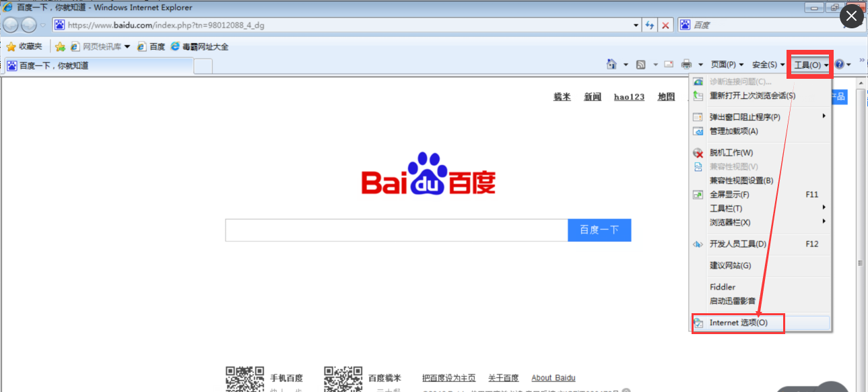Image resolution: width=868 pixels, height=392 pixels.
Task: Click the read mail envelope icon
Action: click(669, 65)
